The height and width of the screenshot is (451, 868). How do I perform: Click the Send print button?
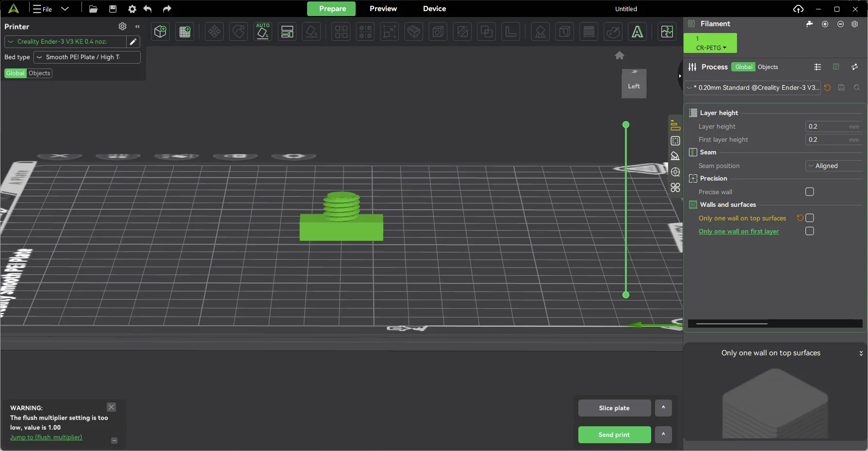click(x=614, y=435)
